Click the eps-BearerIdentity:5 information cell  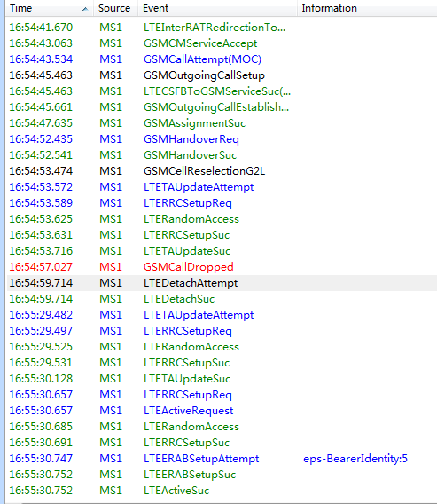(355, 459)
